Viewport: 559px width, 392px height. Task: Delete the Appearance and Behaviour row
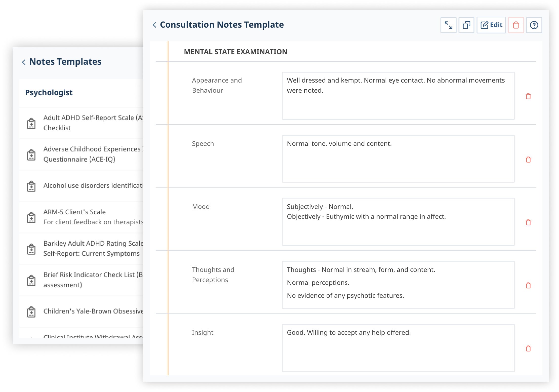(x=528, y=96)
